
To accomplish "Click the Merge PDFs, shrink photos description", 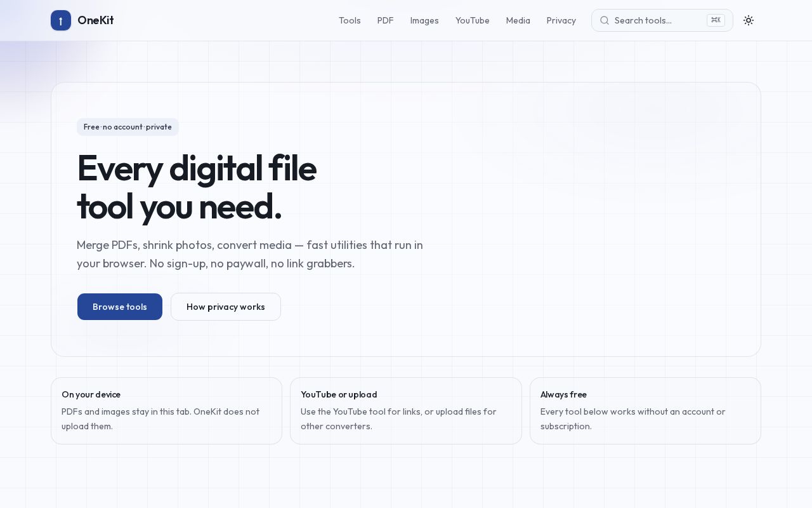I will point(250,254).
